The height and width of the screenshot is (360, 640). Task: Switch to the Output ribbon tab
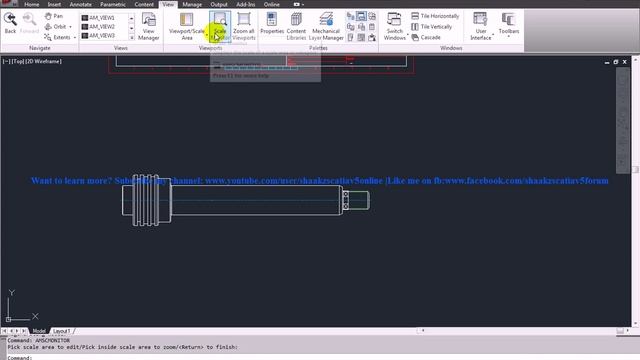[219, 4]
